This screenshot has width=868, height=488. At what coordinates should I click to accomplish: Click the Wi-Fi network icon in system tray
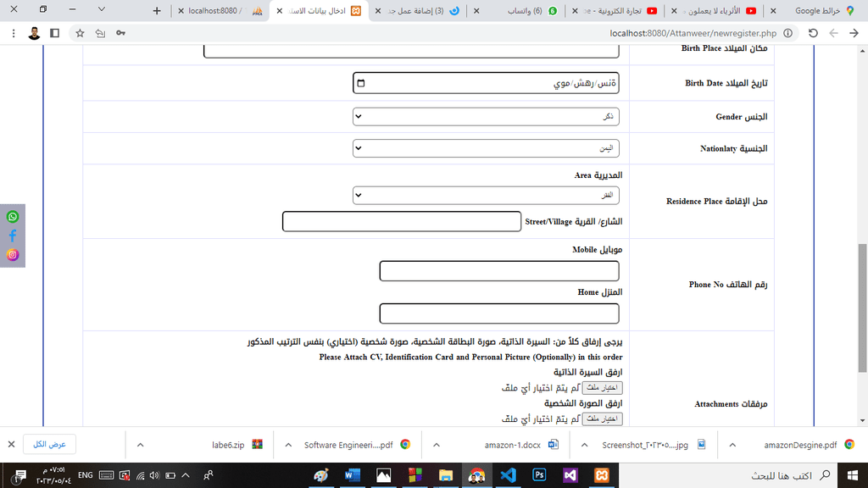click(x=141, y=475)
